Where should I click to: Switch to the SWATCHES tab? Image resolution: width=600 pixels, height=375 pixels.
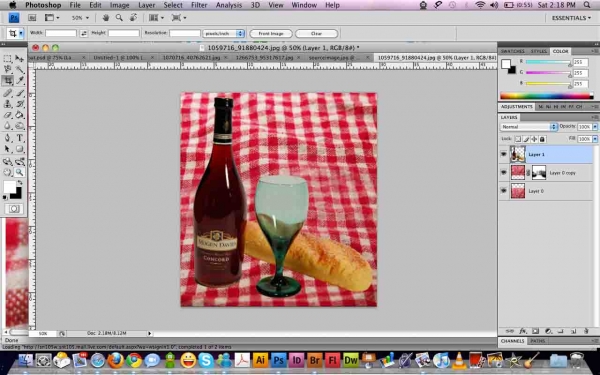click(x=512, y=51)
